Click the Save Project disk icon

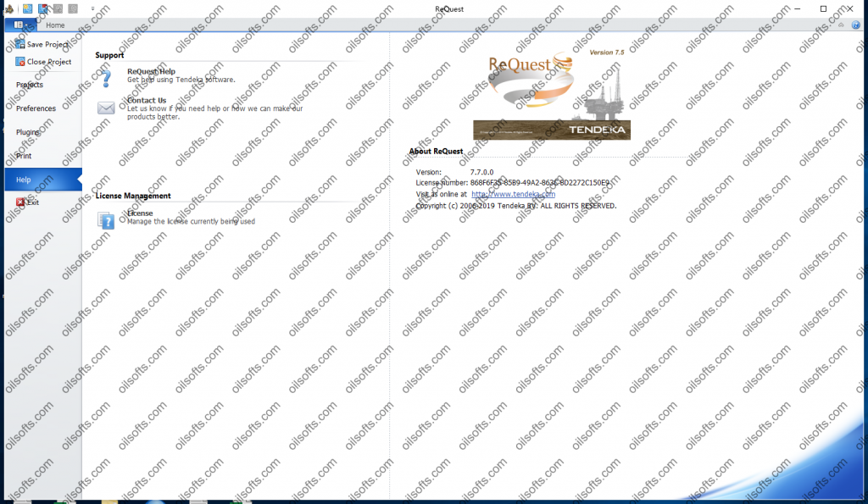click(x=20, y=44)
